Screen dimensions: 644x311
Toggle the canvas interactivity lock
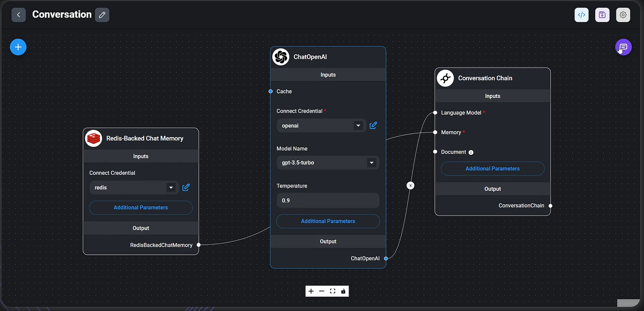click(343, 291)
